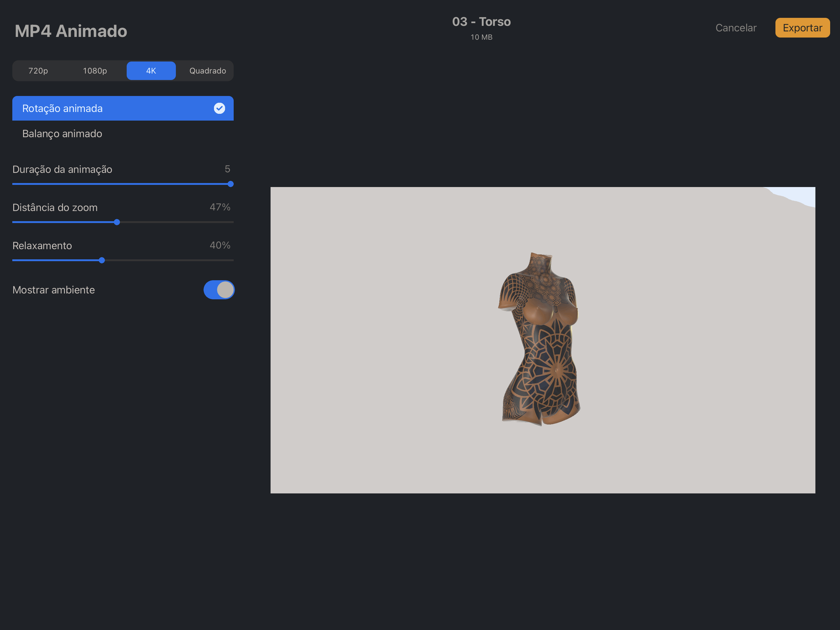This screenshot has height=630, width=840.
Task: Click the Duração da animação value 5
Action: (228, 169)
